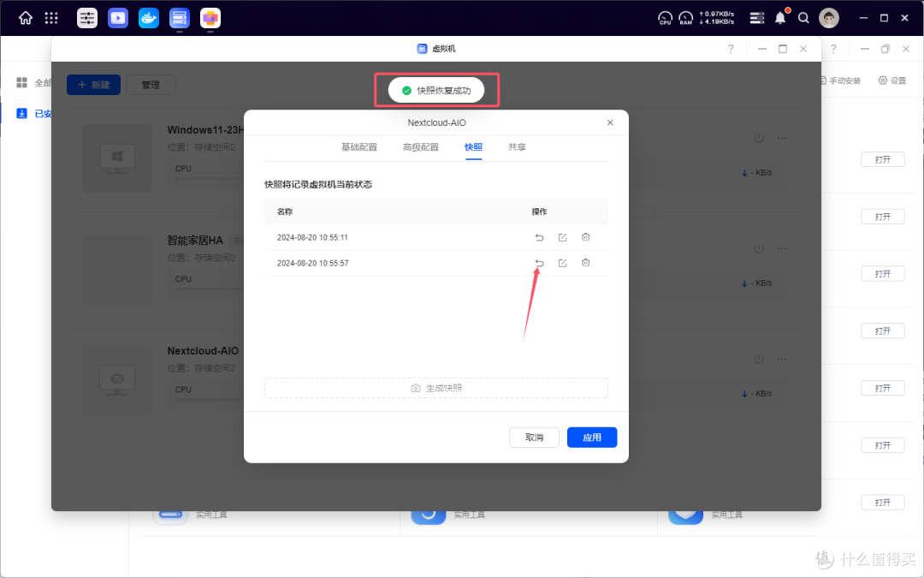Open the Docker app icon
Image resolution: width=924 pixels, height=578 pixels.
[x=149, y=18]
